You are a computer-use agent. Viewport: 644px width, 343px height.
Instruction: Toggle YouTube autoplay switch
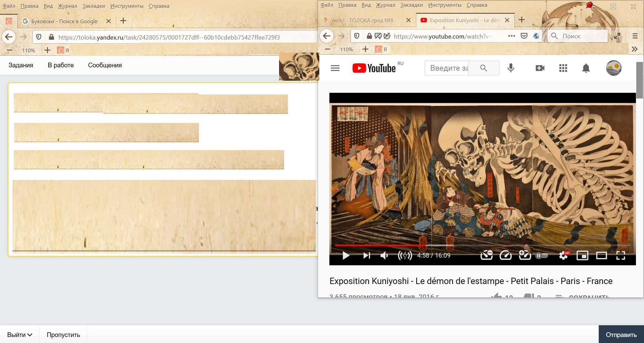542,256
